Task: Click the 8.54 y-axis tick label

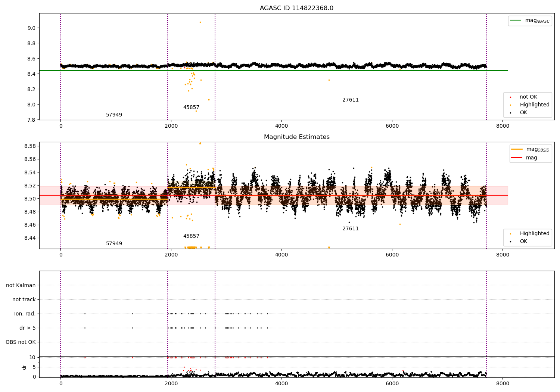Action: tap(30, 172)
